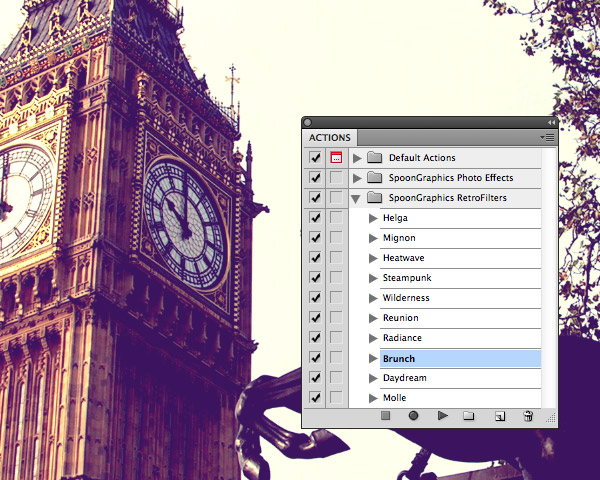Expand the Radiance action steps
This screenshot has width=600, height=480.
coord(373,338)
